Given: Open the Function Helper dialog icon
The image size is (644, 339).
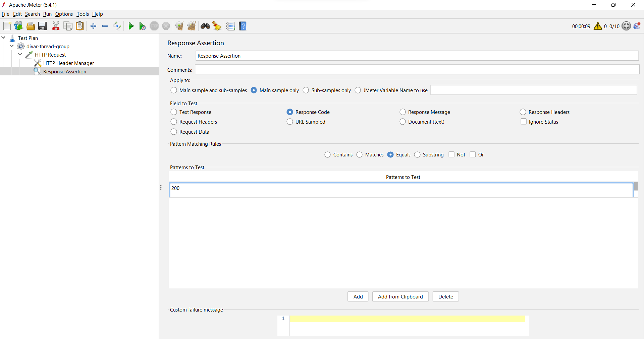Looking at the screenshot, I should (x=230, y=26).
